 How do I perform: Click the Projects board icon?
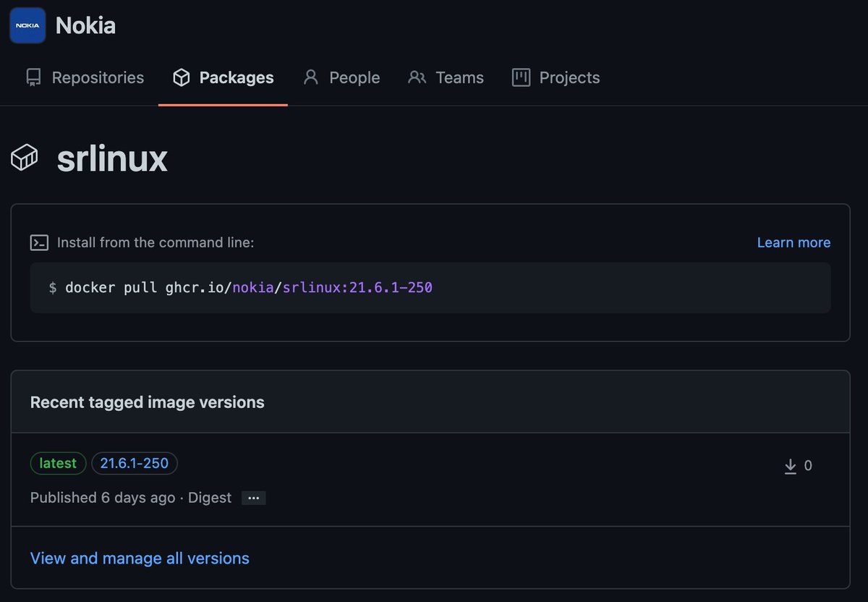pos(520,77)
